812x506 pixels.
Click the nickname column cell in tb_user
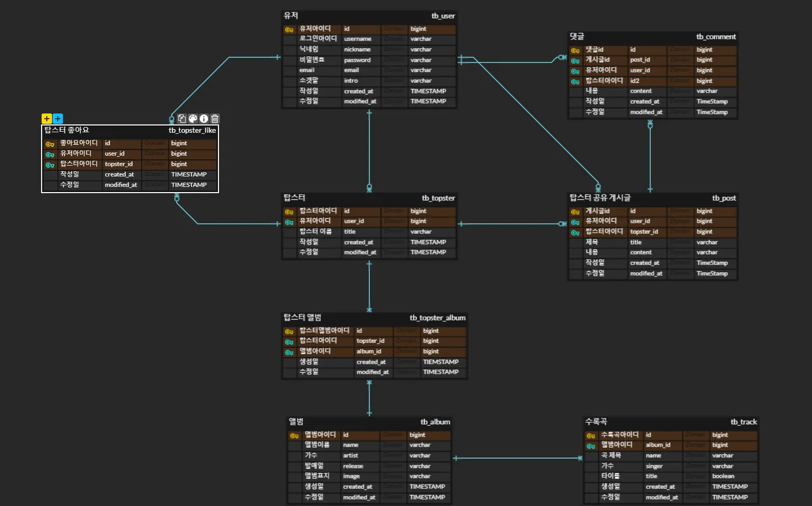362,49
